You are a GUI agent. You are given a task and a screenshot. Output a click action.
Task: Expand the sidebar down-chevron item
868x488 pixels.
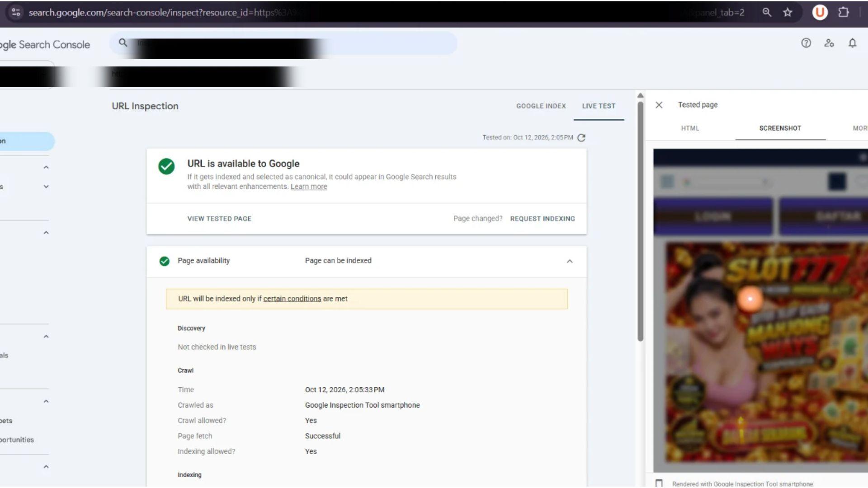click(x=46, y=187)
